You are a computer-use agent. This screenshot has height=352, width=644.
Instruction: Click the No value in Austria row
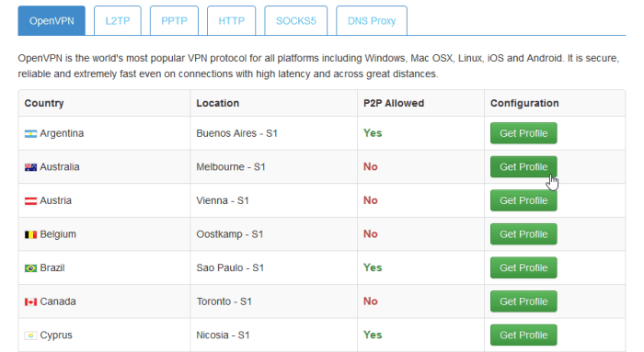pyautogui.click(x=371, y=200)
